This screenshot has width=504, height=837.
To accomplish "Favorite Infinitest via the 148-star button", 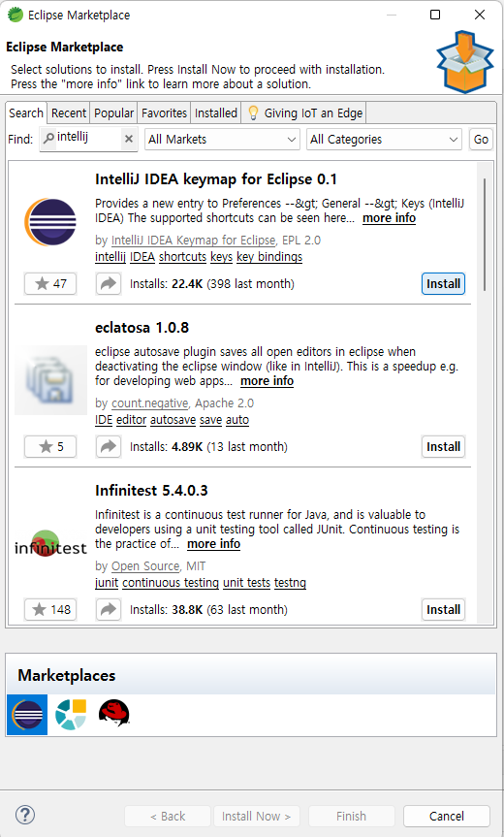I will (x=50, y=610).
